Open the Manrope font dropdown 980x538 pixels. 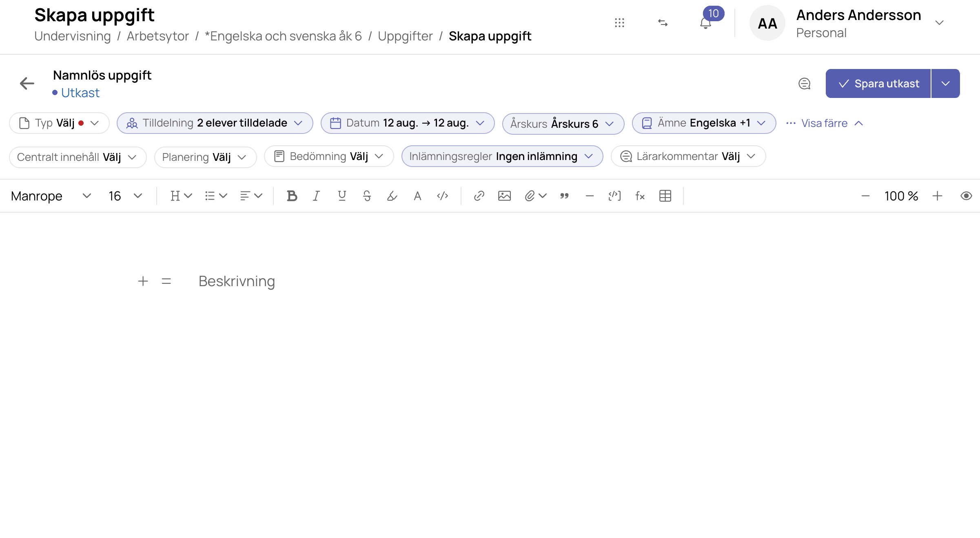coord(51,196)
